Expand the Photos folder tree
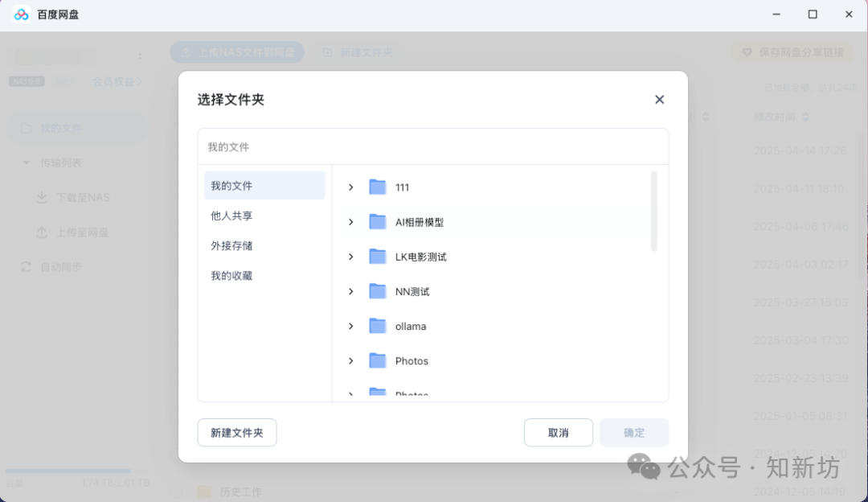Screen dimensions: 868x502 [351, 360]
